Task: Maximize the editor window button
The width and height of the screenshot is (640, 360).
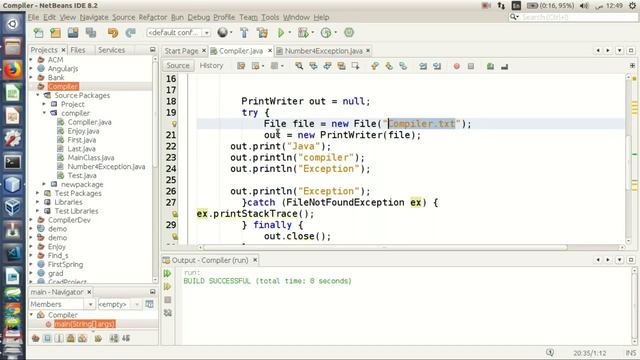Action: click(x=631, y=50)
